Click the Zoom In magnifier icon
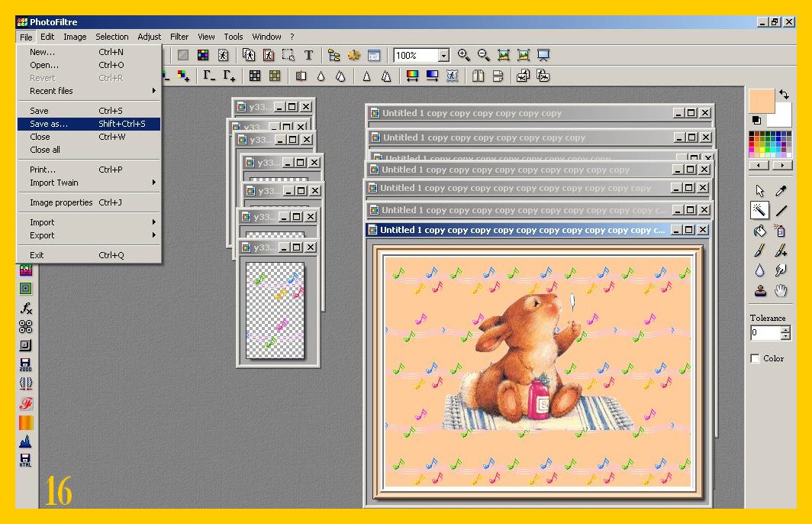This screenshot has width=812, height=524. (x=463, y=55)
